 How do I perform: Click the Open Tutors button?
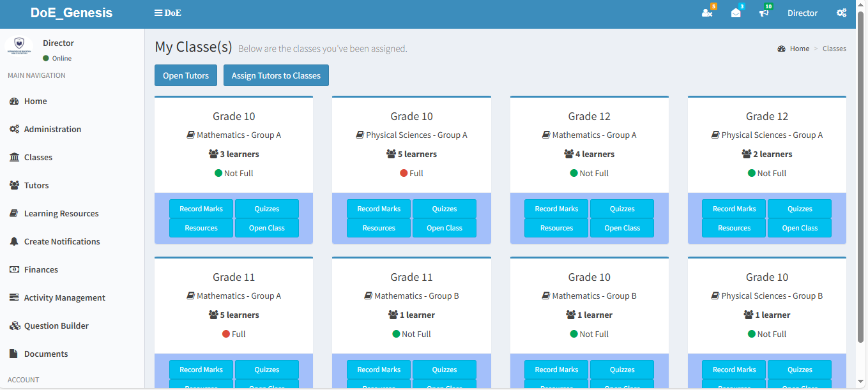coord(186,75)
